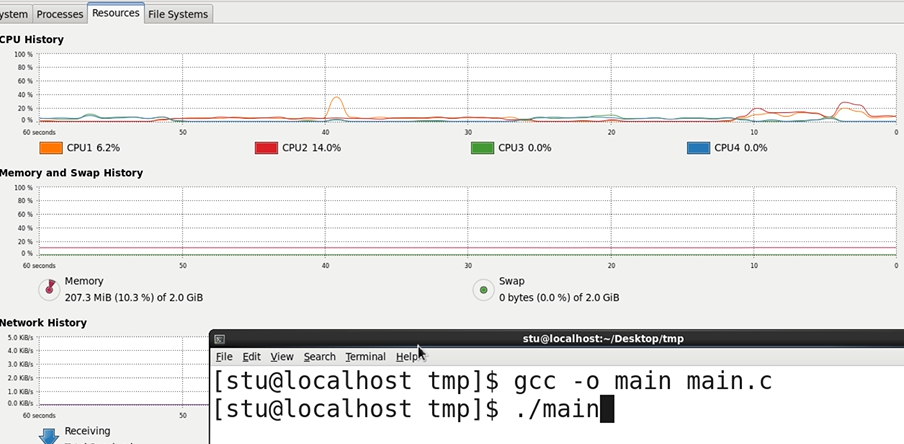Open the Terminal menu in terminal window
Screen dimensions: 904x444
366,357
